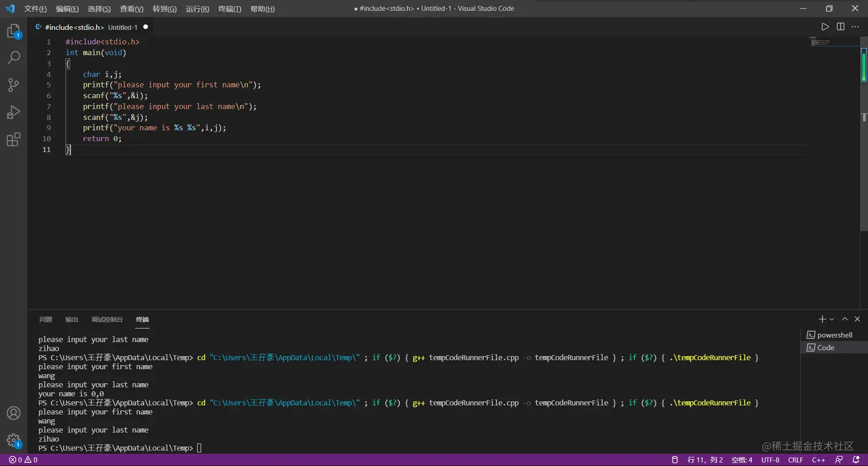Change encoding via UTF-8
Screen dimensions: 868x466
[x=770, y=460]
